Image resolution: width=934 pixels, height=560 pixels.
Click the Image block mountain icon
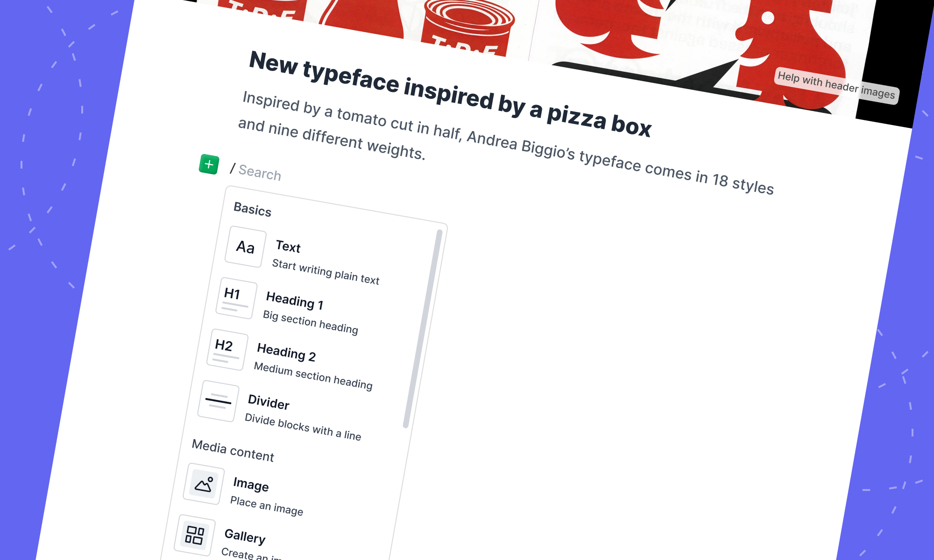click(204, 484)
